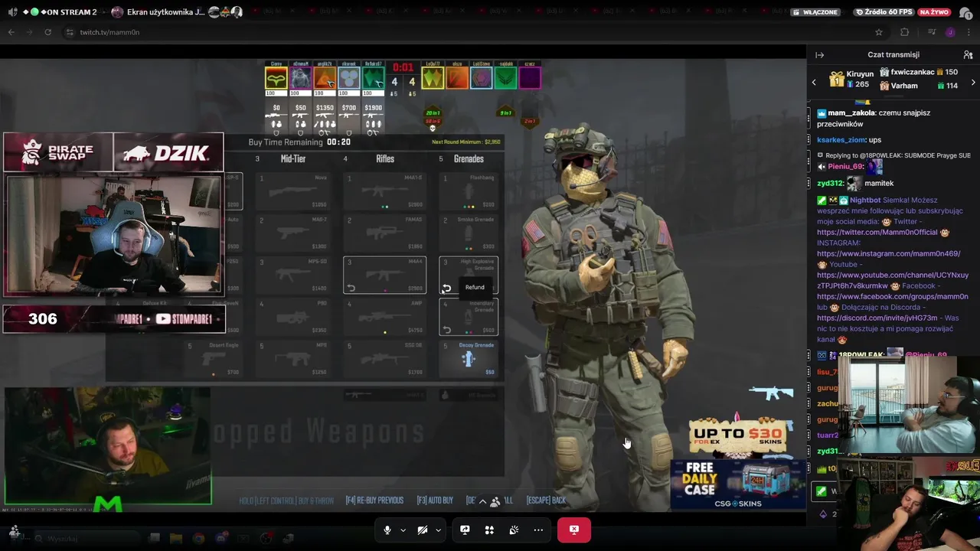Open the activities shapes icon
980x551 pixels.
click(x=489, y=530)
